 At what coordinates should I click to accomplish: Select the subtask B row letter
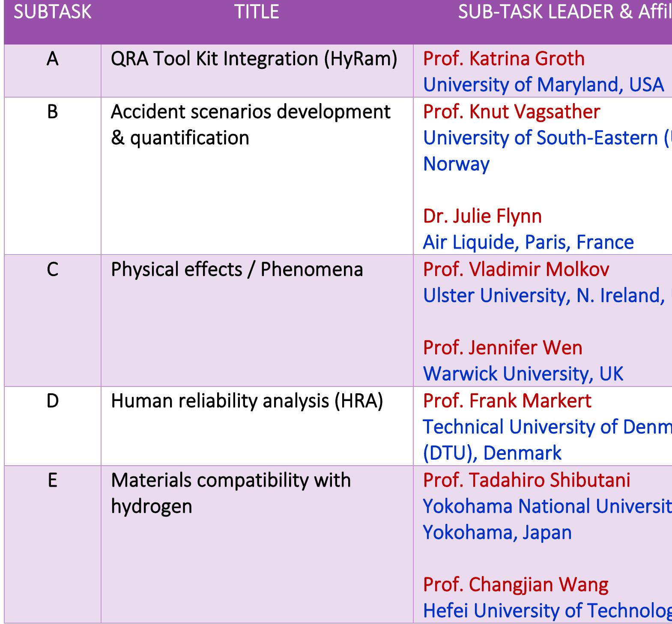pos(52,112)
